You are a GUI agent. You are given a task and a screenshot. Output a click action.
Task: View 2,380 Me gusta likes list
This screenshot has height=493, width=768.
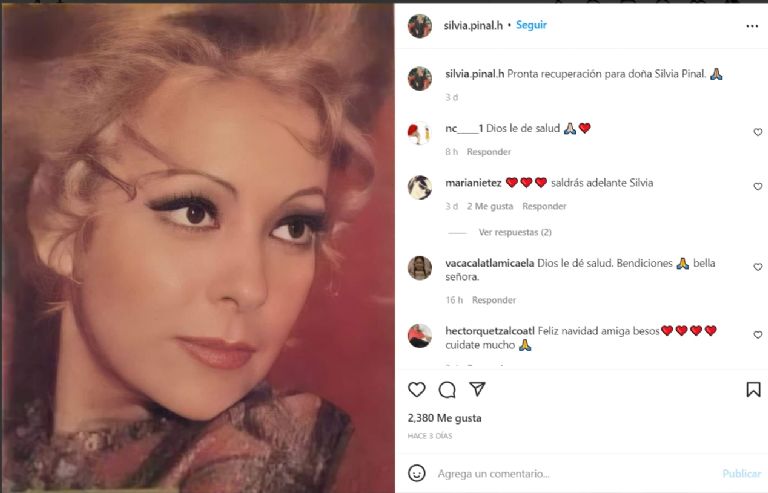pos(444,418)
